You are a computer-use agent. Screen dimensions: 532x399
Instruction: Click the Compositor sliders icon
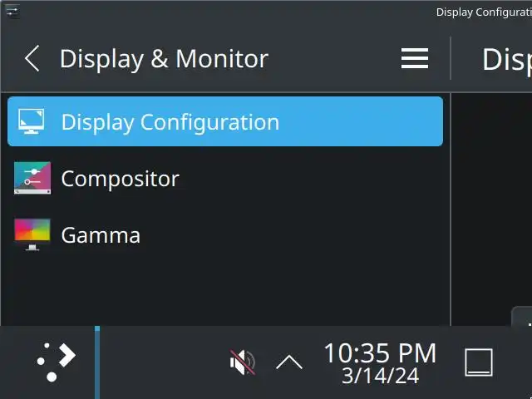(32, 178)
